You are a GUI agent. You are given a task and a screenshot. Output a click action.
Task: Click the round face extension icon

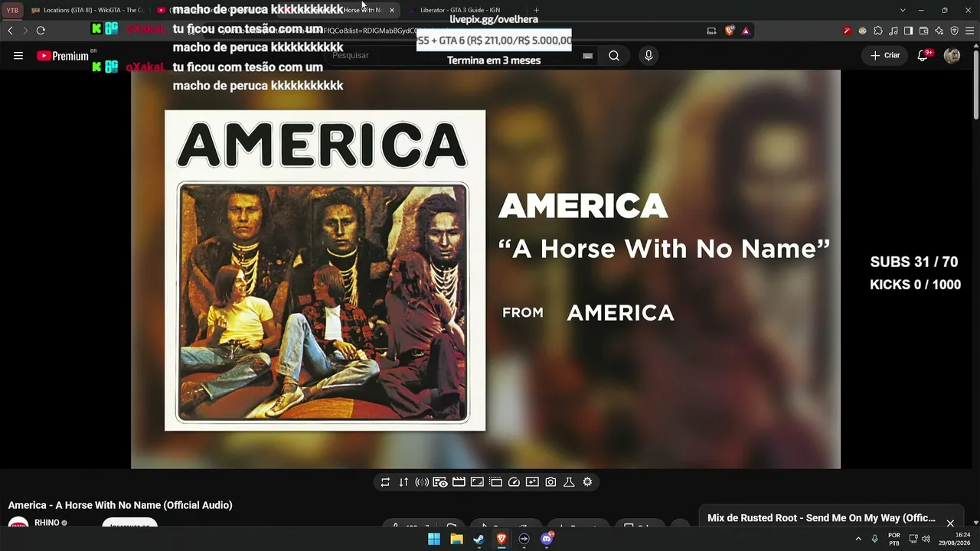click(x=863, y=31)
